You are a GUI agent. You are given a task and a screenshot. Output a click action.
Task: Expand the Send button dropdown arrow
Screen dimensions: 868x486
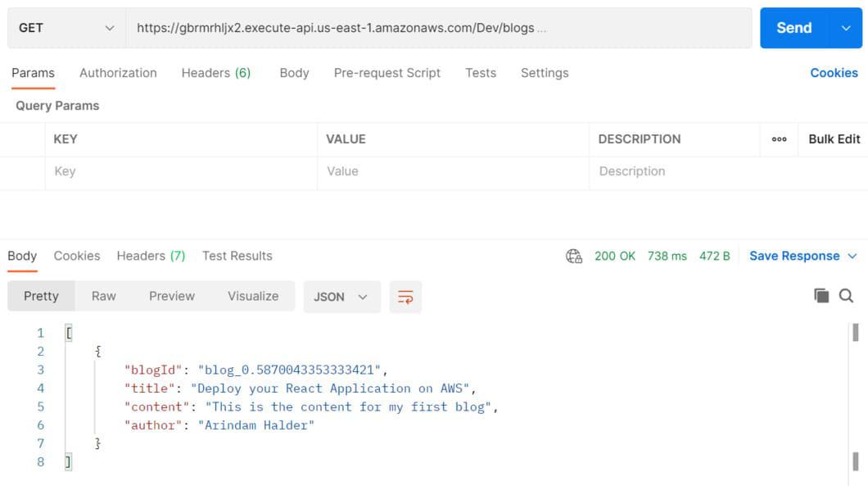pos(846,28)
